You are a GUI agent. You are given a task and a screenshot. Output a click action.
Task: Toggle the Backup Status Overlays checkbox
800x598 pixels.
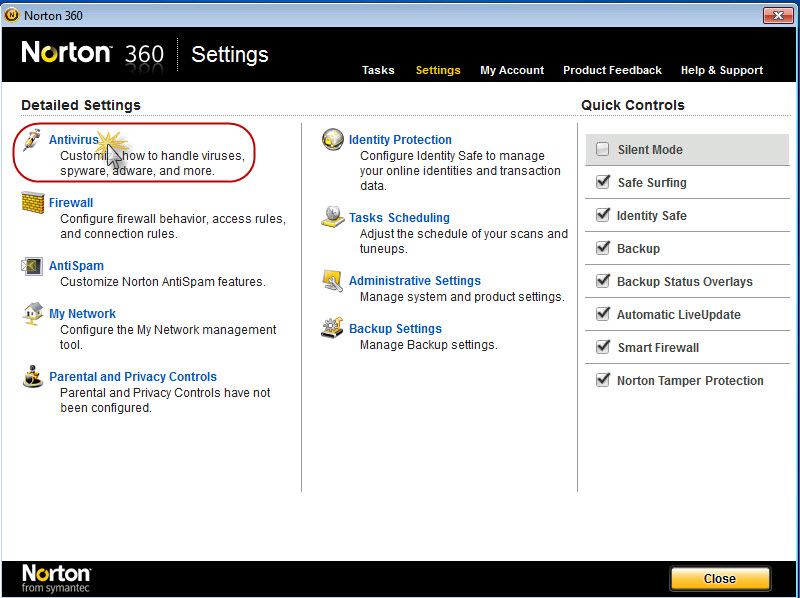tap(603, 281)
